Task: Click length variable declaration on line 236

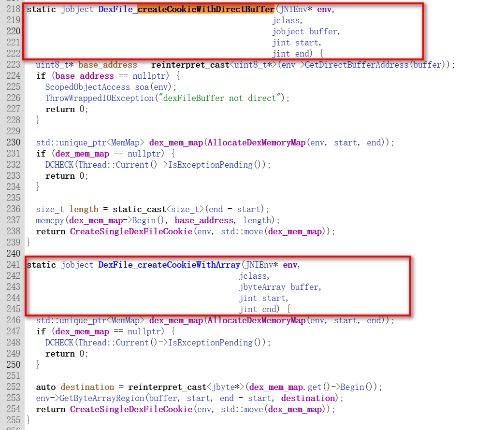Action: coord(84,209)
